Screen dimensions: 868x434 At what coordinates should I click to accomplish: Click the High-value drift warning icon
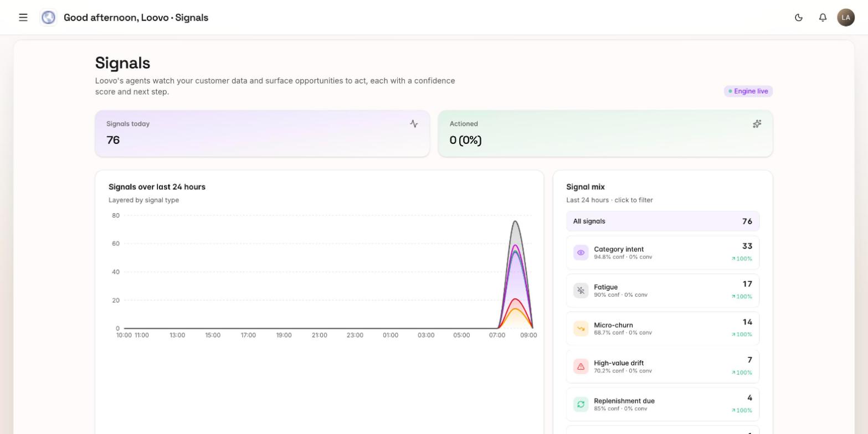581,366
